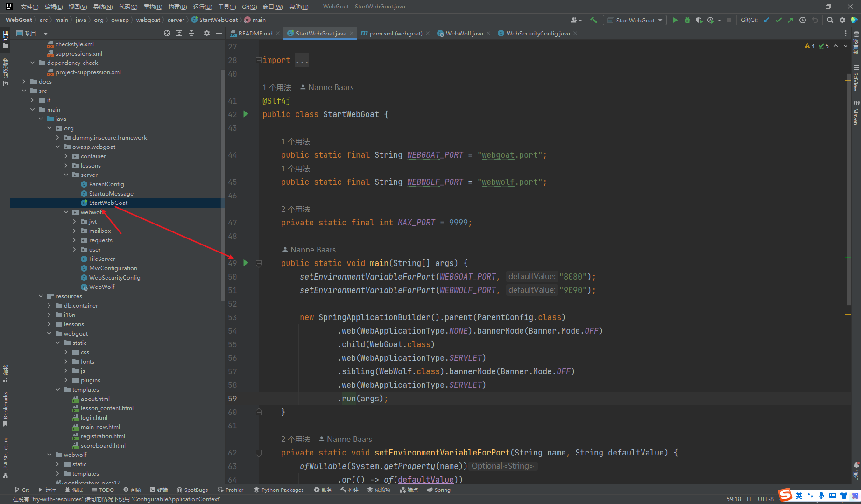Click the green Run button in toolbar
The width and height of the screenshot is (861, 504).
point(675,20)
